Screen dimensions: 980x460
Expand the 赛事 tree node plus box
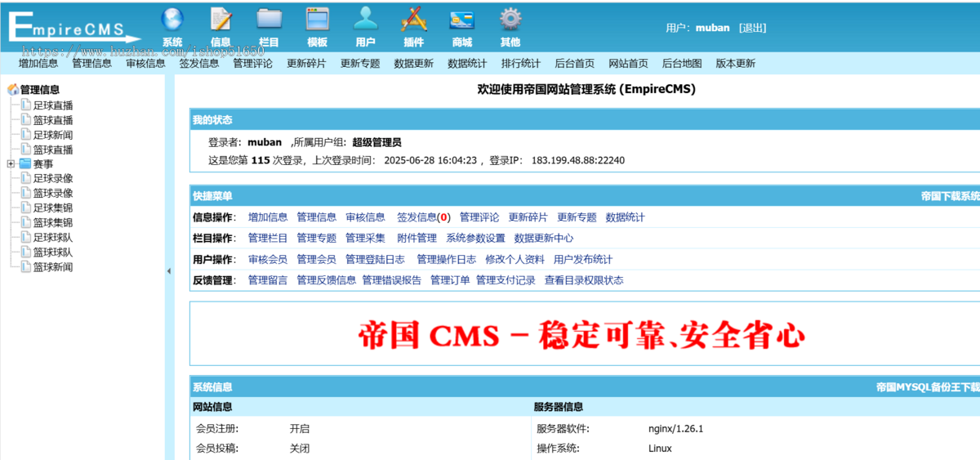click(x=11, y=163)
